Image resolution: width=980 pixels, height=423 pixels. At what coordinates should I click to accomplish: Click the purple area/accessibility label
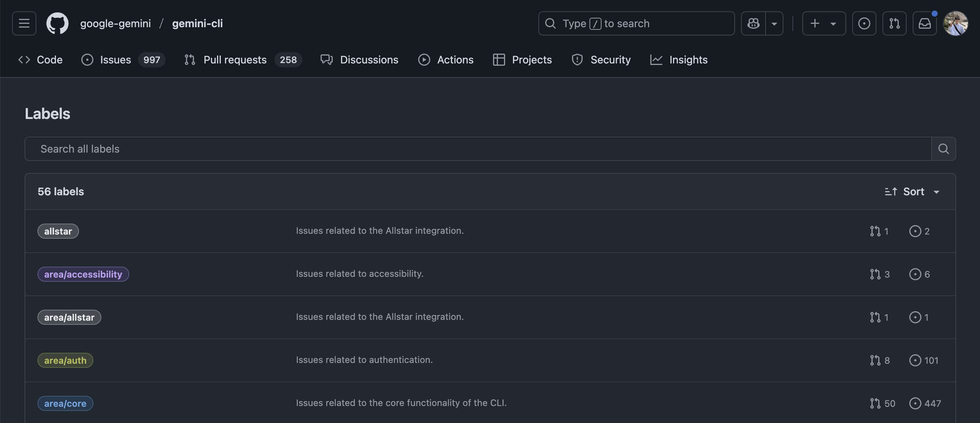pyautogui.click(x=83, y=275)
